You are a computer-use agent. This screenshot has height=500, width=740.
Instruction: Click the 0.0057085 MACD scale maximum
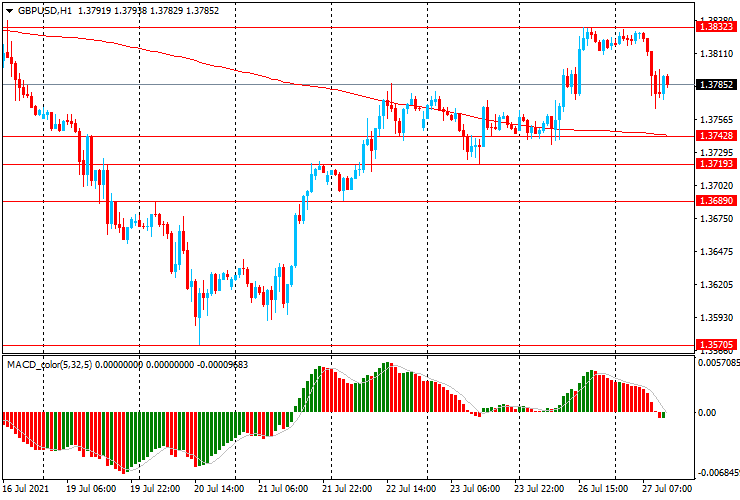point(718,363)
